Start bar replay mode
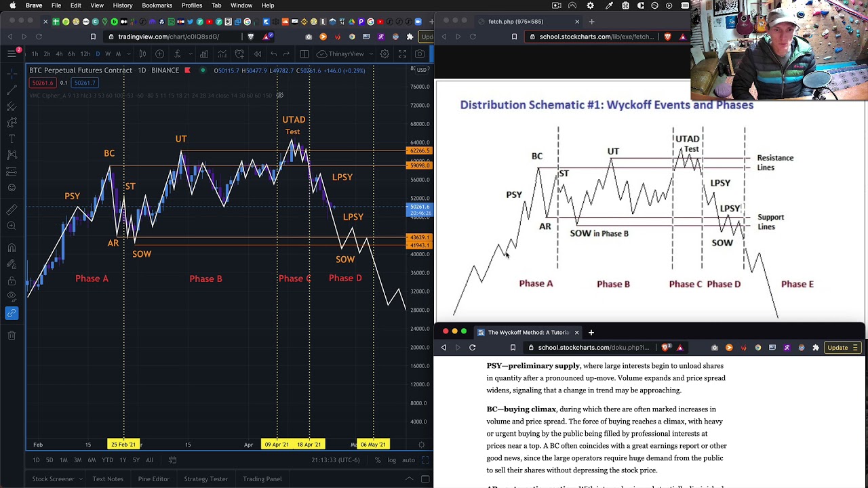 [258, 54]
